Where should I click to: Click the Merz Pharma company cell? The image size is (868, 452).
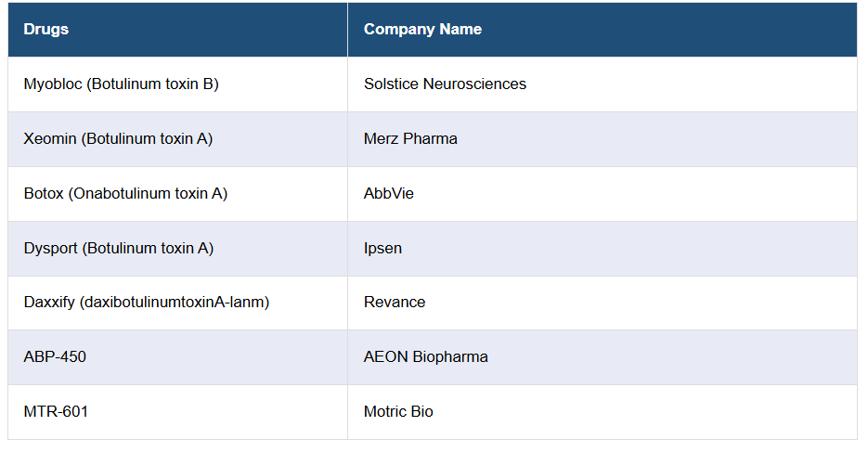[x=410, y=139]
